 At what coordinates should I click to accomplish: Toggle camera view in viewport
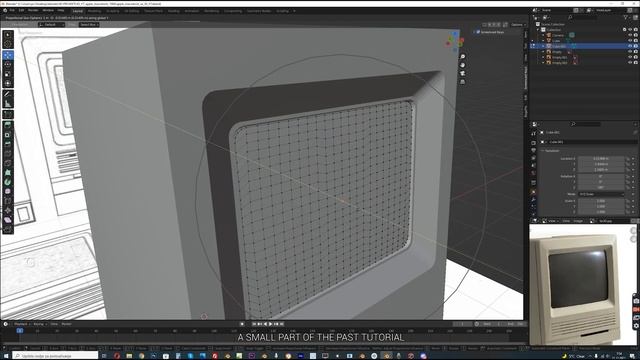pos(462,73)
